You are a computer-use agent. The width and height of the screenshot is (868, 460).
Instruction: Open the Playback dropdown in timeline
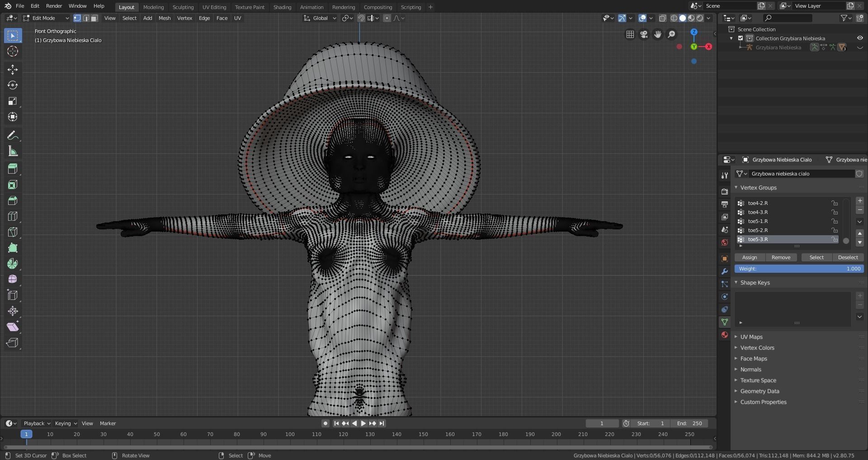coord(37,423)
